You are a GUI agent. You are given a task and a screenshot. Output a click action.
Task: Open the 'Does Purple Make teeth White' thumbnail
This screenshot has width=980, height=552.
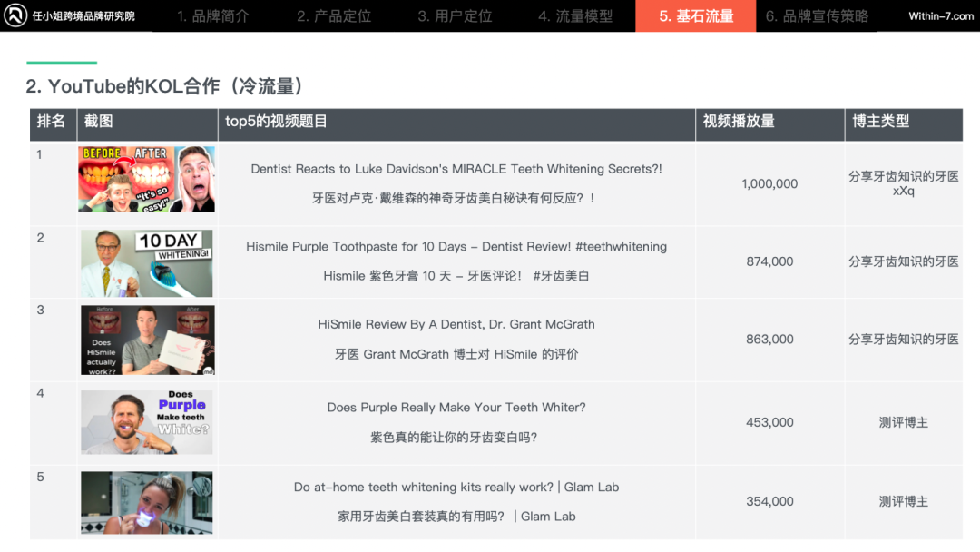tap(146, 422)
